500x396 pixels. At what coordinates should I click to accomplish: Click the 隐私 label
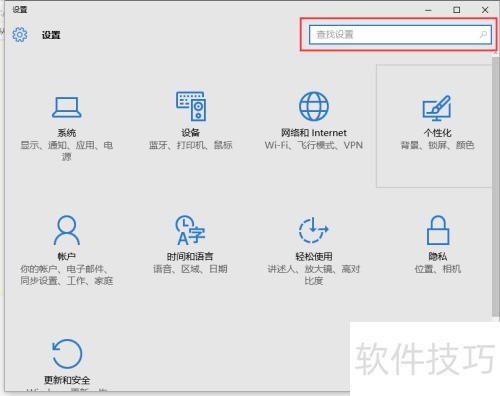438,256
